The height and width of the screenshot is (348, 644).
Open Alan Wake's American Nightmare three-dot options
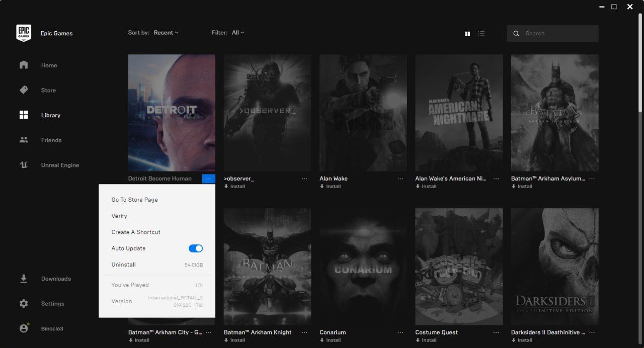496,179
